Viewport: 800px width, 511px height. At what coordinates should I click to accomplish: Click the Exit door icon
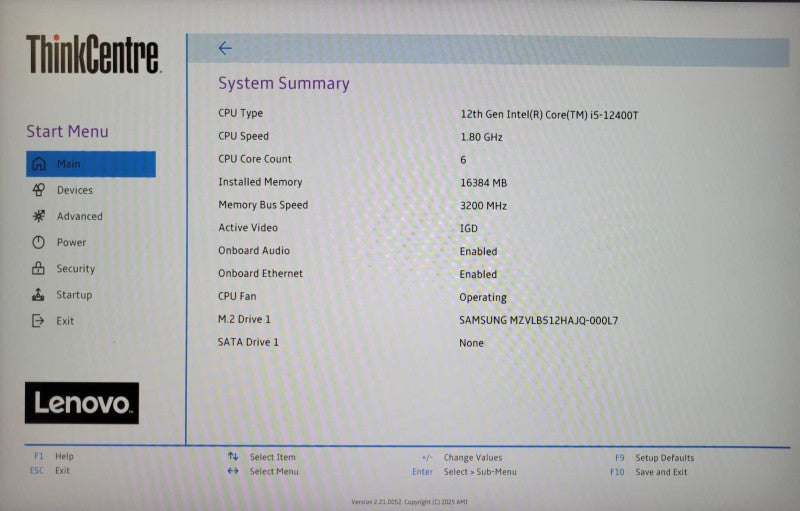tap(38, 321)
